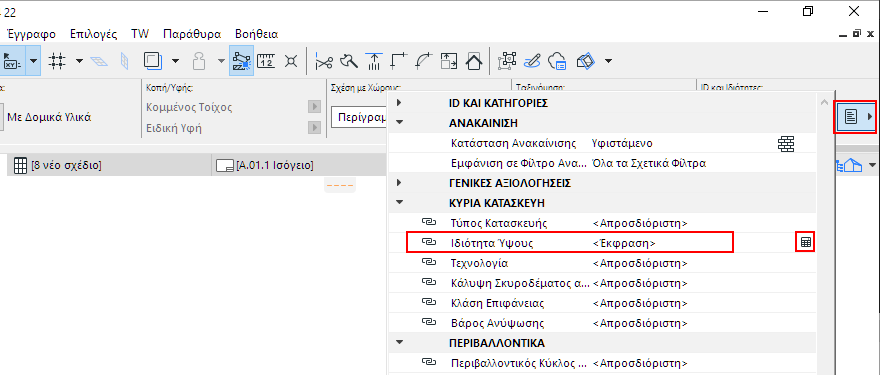The width and height of the screenshot is (880, 375).
Task: Click the Όλα τα Σχετικά Φίλτρα value
Action: (x=649, y=163)
